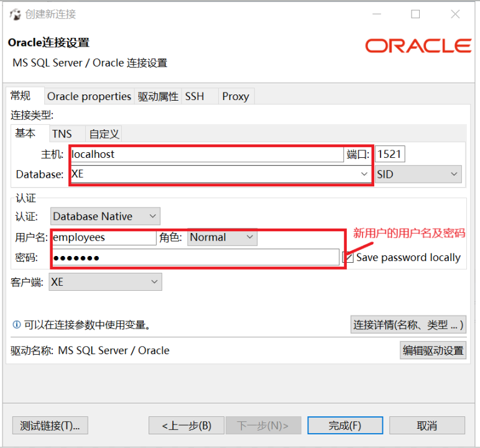Click the 测试链接(T)... button
The width and height of the screenshot is (480, 448).
pos(50,426)
